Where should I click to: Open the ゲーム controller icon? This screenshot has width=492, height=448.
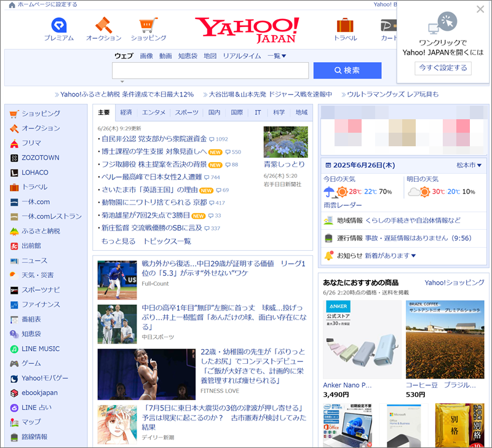[14, 364]
